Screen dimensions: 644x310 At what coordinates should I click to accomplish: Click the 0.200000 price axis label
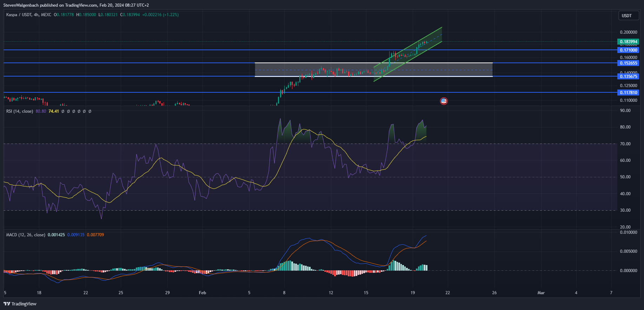(x=629, y=32)
